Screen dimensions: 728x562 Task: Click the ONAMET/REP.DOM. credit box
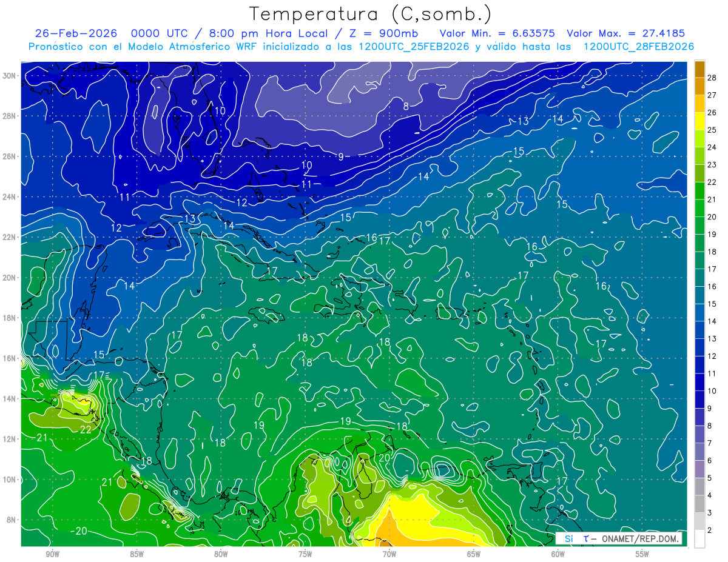tap(618, 538)
